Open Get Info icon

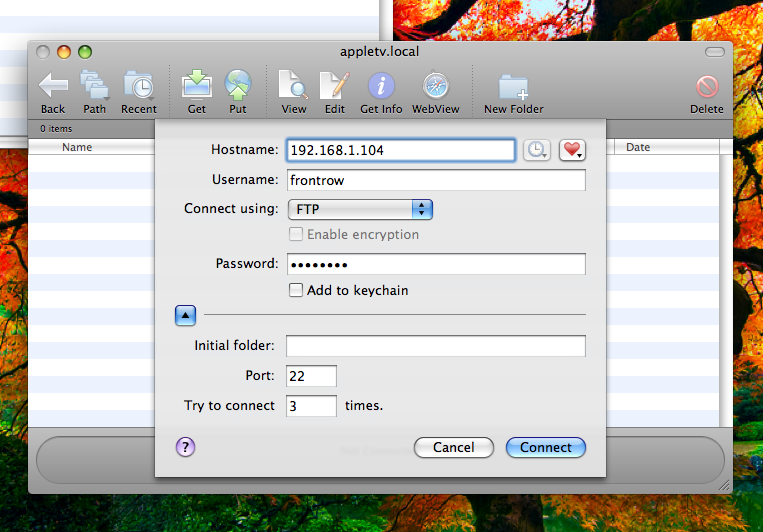[381, 86]
